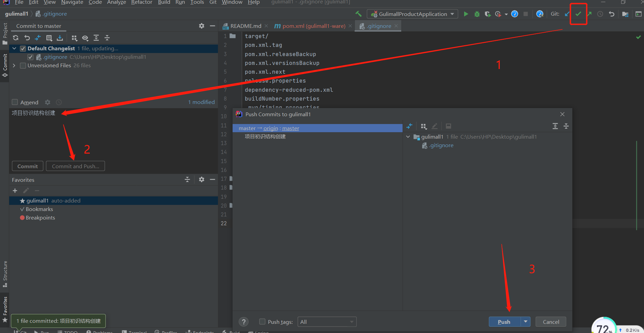Hide the Favorites panel with minus icon
Viewport: 644px width, 333px height.
[213, 179]
